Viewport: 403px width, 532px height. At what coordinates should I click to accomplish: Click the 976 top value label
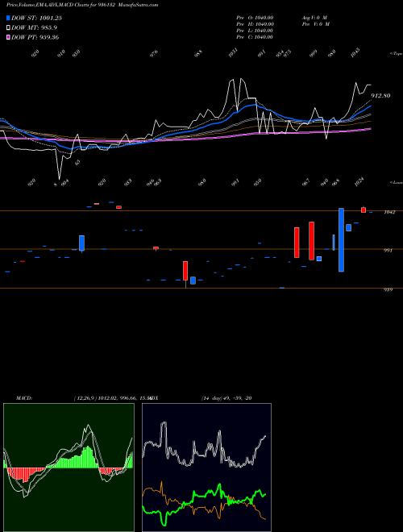tap(154, 53)
